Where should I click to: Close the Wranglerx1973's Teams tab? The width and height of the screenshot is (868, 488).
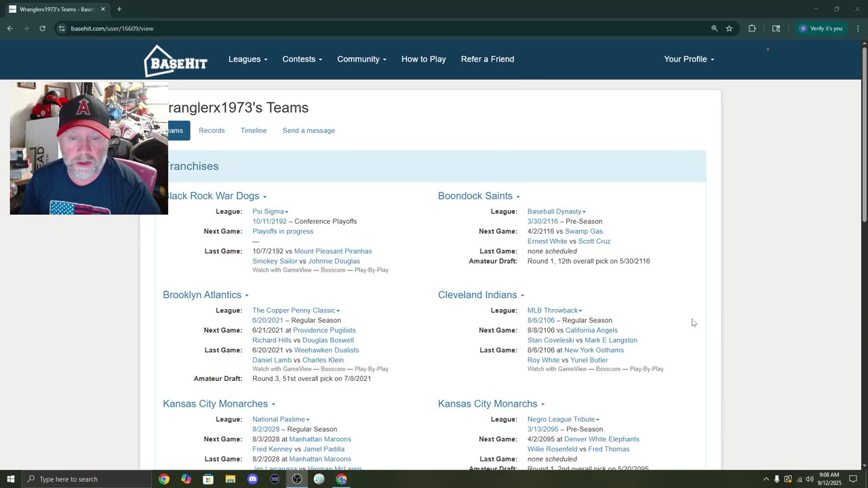click(103, 9)
